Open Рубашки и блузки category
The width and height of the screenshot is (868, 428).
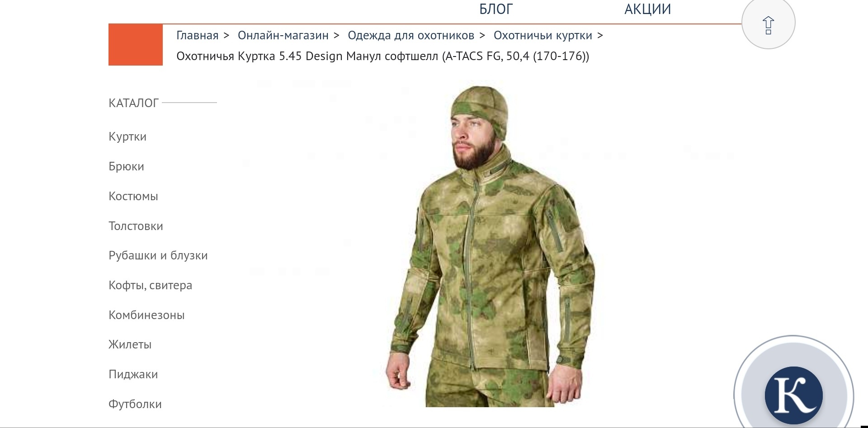point(158,255)
